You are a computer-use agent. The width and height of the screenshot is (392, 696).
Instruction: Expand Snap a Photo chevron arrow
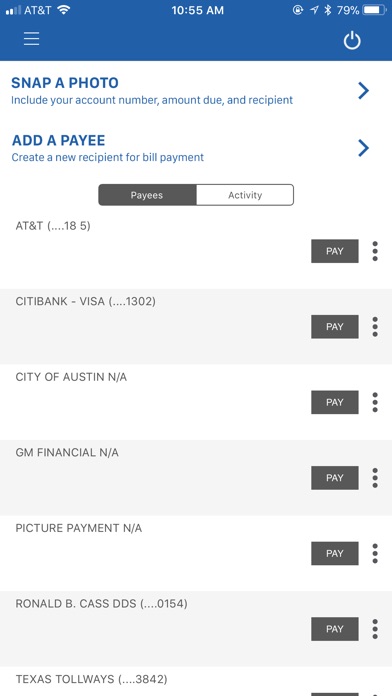(364, 91)
